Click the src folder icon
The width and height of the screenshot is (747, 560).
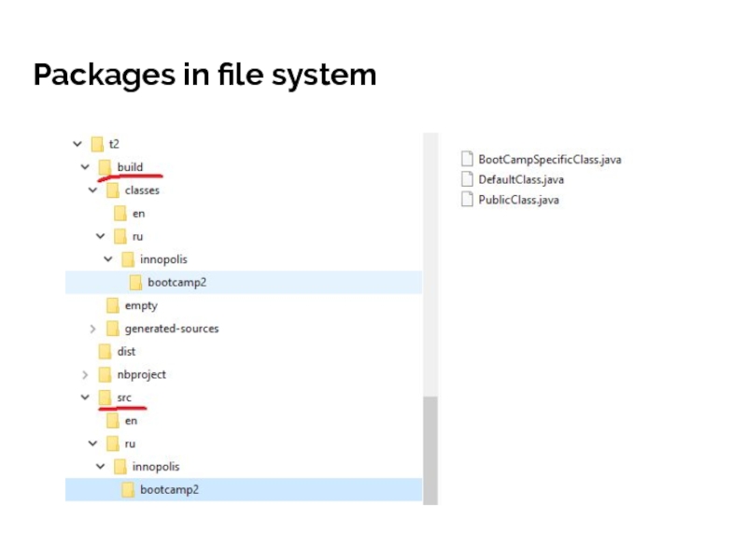coord(105,398)
